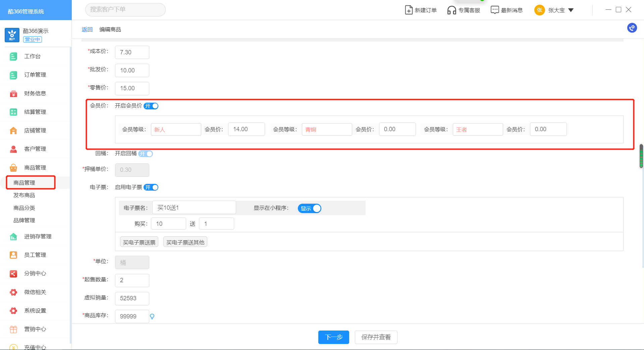Image resolution: width=644 pixels, height=350 pixels.
Task: Click the 下一步 next step button
Action: [x=333, y=337]
